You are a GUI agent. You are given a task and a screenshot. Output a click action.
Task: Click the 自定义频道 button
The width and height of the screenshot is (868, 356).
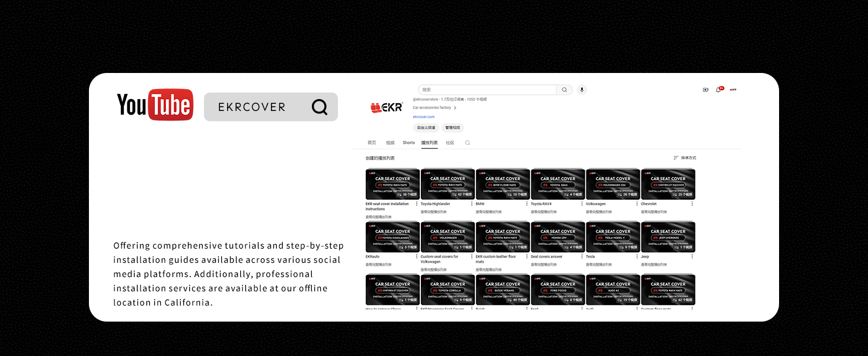426,128
